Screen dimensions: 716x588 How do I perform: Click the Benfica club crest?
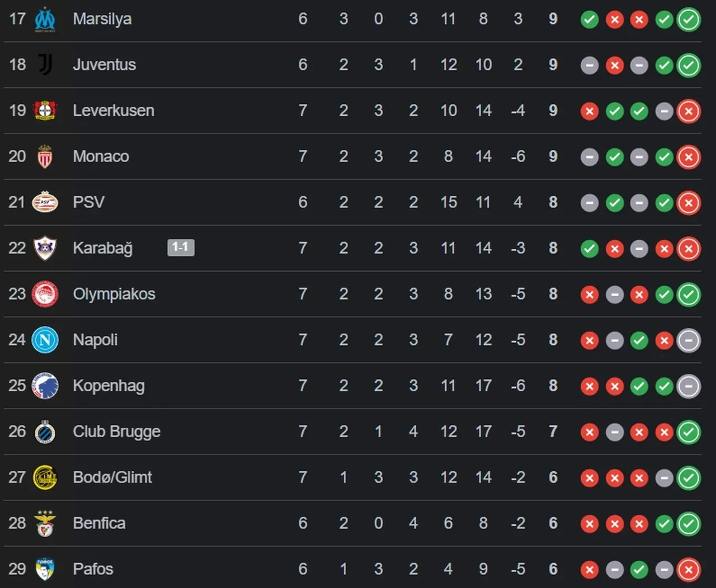pyautogui.click(x=45, y=523)
